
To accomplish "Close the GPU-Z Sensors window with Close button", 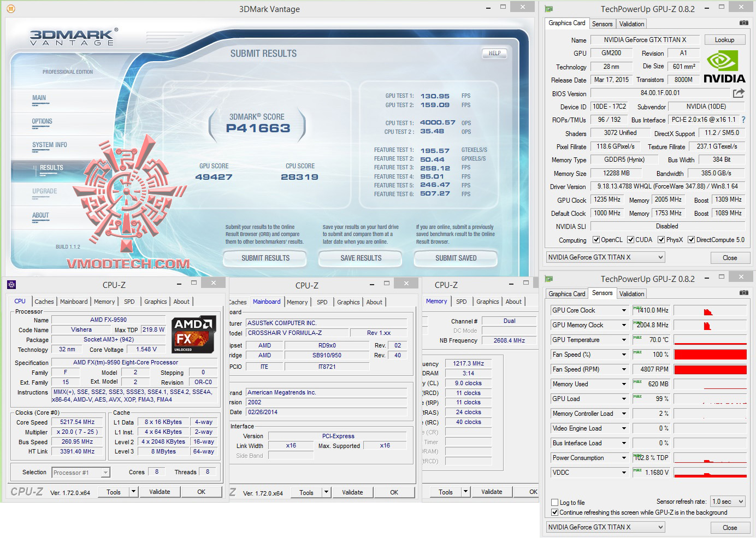I will [x=730, y=528].
